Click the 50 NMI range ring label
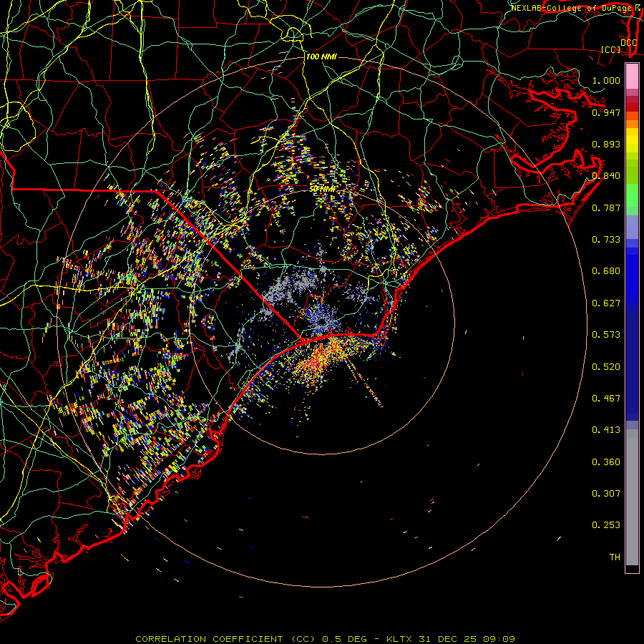The width and height of the screenshot is (644, 644). [x=323, y=189]
